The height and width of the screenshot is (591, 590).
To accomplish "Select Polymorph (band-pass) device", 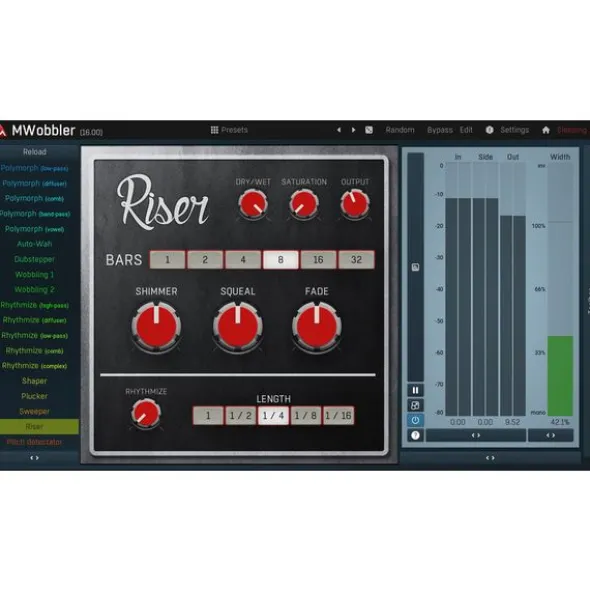I will 35,214.
